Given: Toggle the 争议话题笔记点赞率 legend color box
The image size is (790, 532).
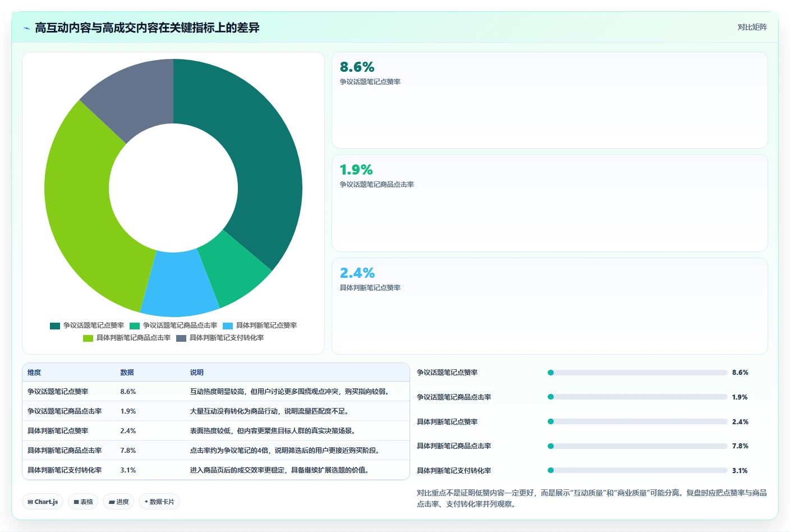Looking at the screenshot, I should [55, 325].
